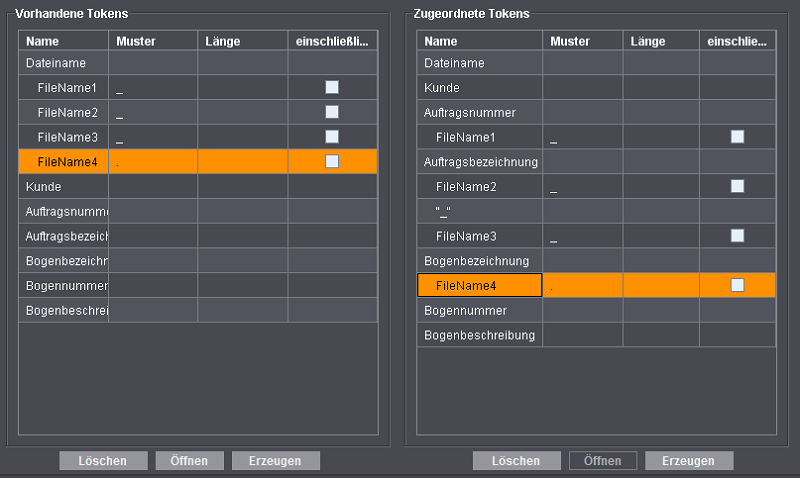Enable FileName1 checkbox in Zugeordnete Tokens

(x=737, y=137)
